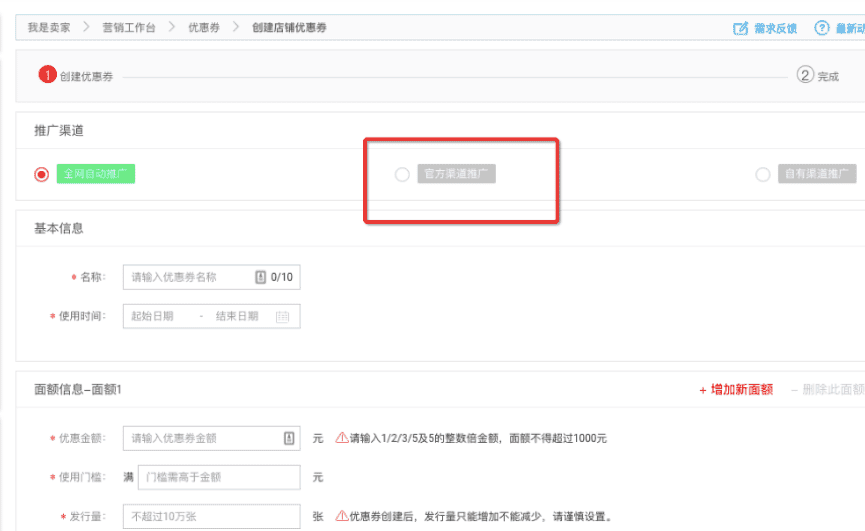Click 我是卖家 breadcrumb link
Viewport: 865px width, 531px height.
tap(50, 27)
